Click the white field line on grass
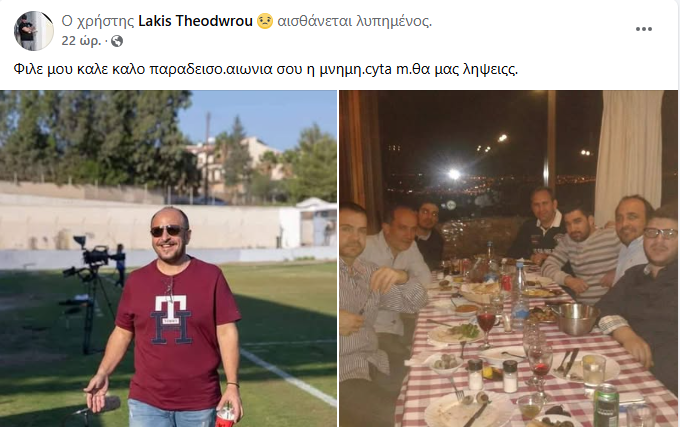 coord(288,377)
